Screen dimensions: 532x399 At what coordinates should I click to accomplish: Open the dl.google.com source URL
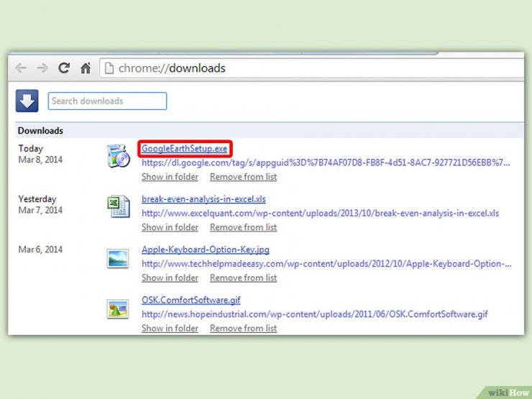click(326, 163)
